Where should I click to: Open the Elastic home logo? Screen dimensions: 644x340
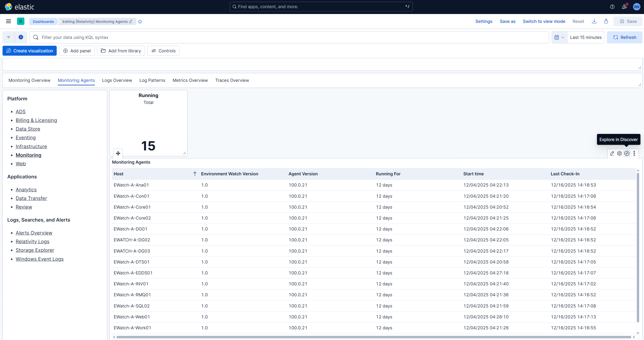pos(20,7)
